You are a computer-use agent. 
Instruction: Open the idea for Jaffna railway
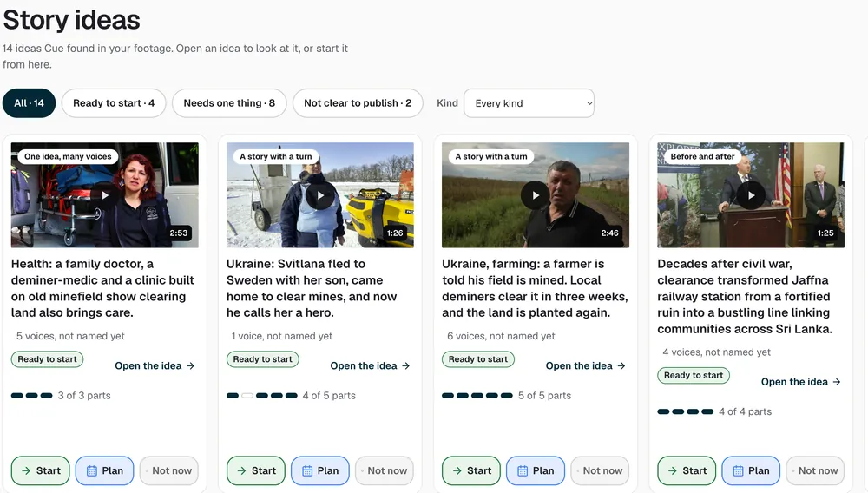(x=801, y=382)
